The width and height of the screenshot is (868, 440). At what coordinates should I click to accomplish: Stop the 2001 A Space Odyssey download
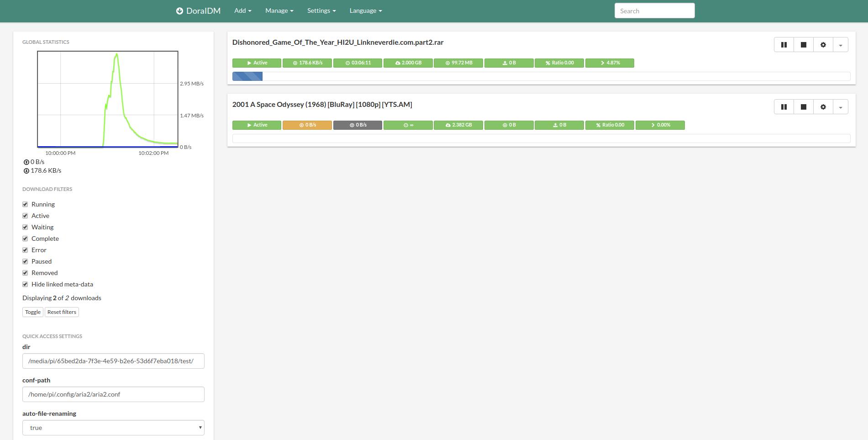[x=804, y=107]
